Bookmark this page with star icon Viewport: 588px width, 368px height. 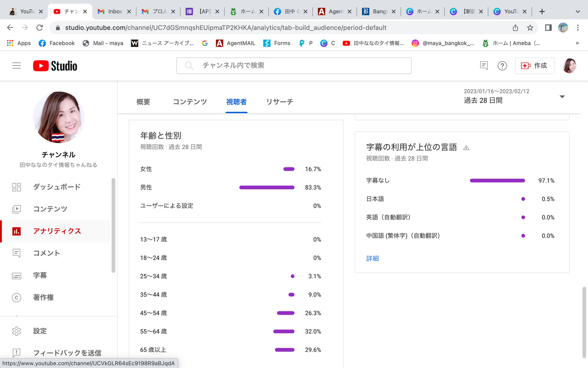[x=530, y=28]
